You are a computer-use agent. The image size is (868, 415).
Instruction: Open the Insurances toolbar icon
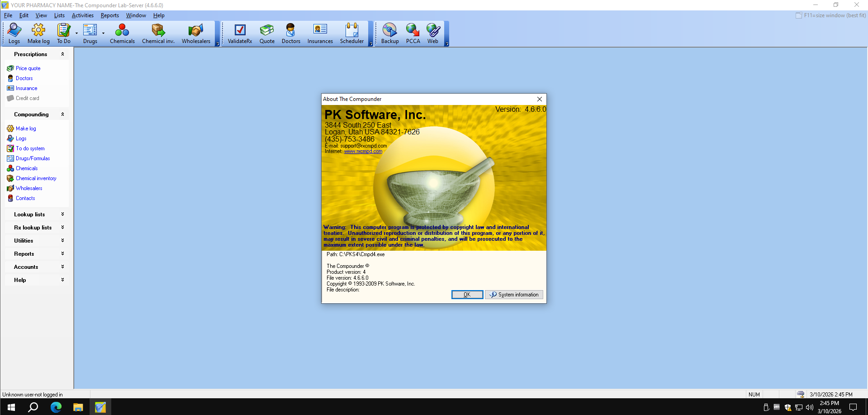320,33
